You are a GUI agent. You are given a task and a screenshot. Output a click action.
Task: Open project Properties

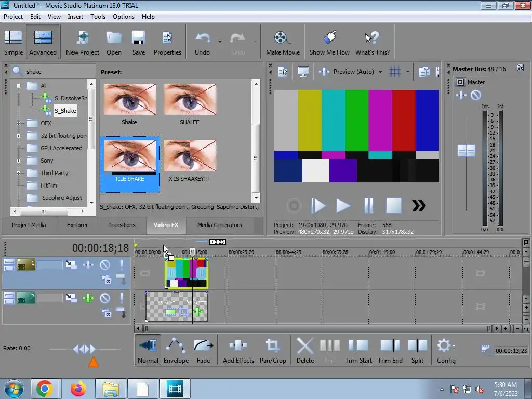(x=167, y=43)
